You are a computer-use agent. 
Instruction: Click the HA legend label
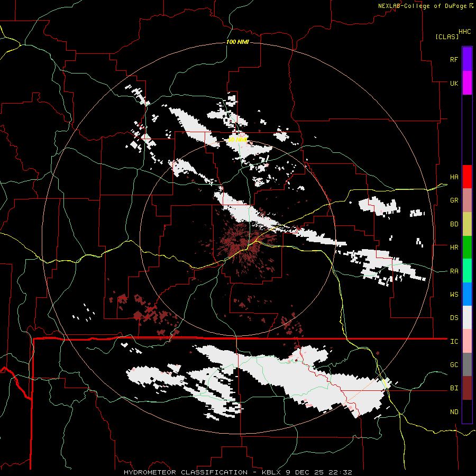454,177
